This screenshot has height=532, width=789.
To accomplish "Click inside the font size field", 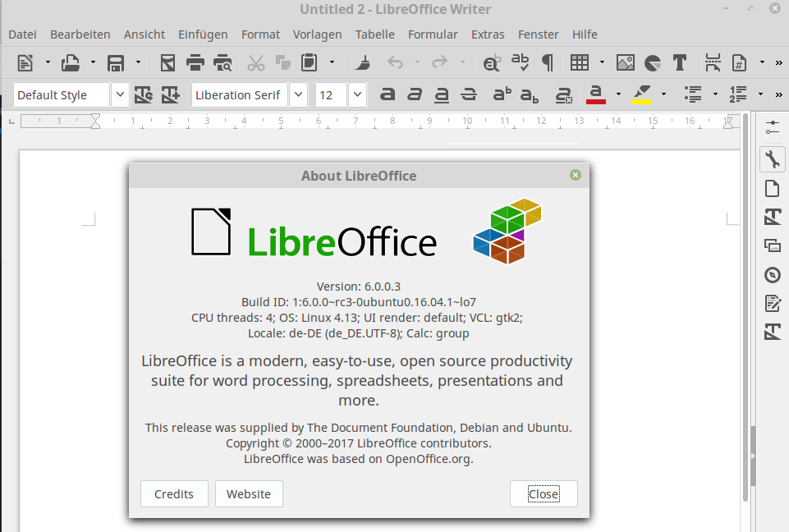I will (x=331, y=94).
